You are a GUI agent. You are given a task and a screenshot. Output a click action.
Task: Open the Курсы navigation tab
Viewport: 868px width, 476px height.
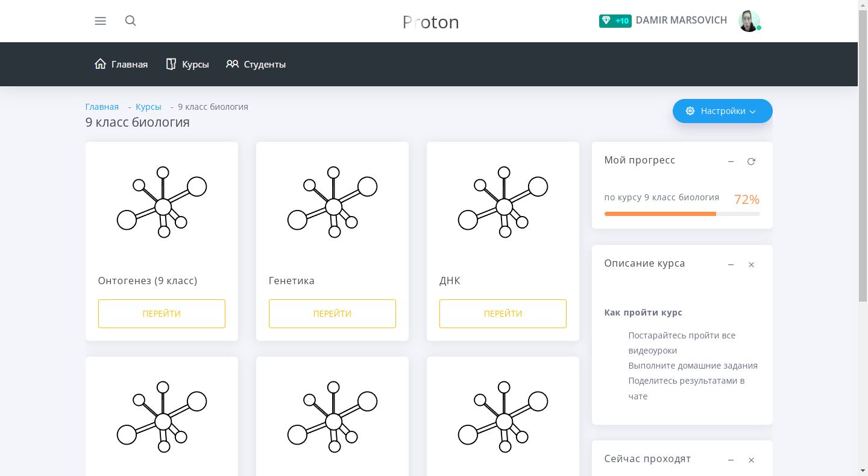(187, 65)
